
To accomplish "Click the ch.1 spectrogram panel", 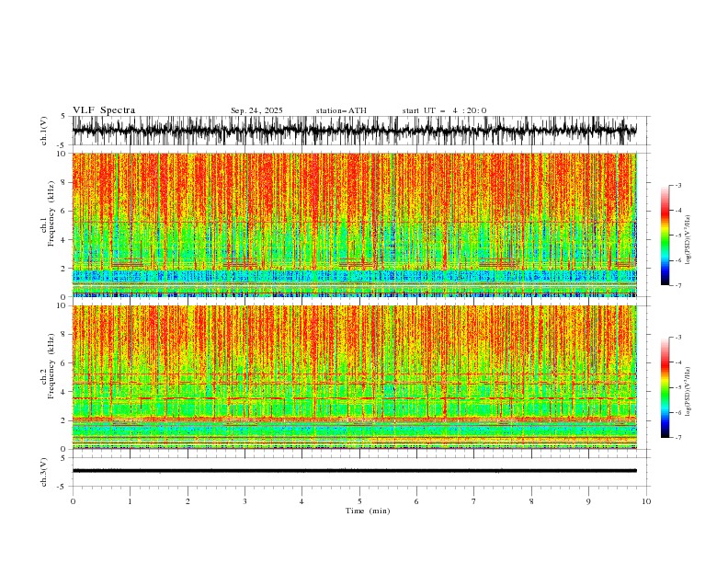I will click(354, 224).
